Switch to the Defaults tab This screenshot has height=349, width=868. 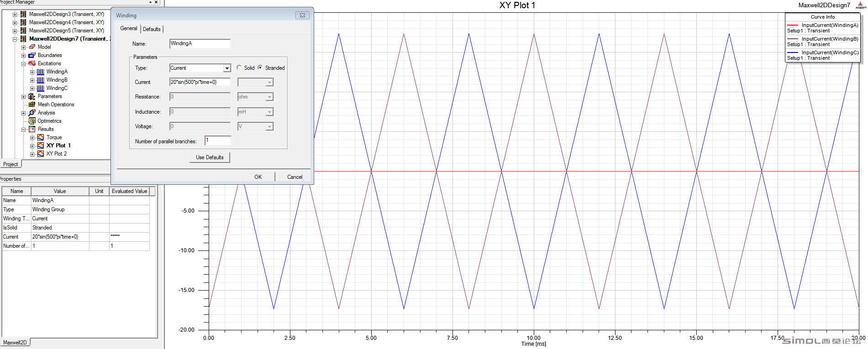(152, 29)
